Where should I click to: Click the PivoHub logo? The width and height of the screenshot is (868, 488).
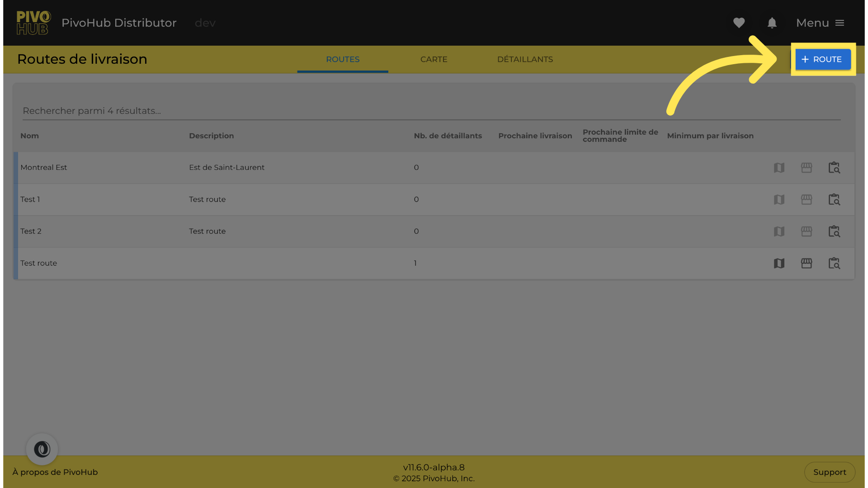click(x=33, y=23)
